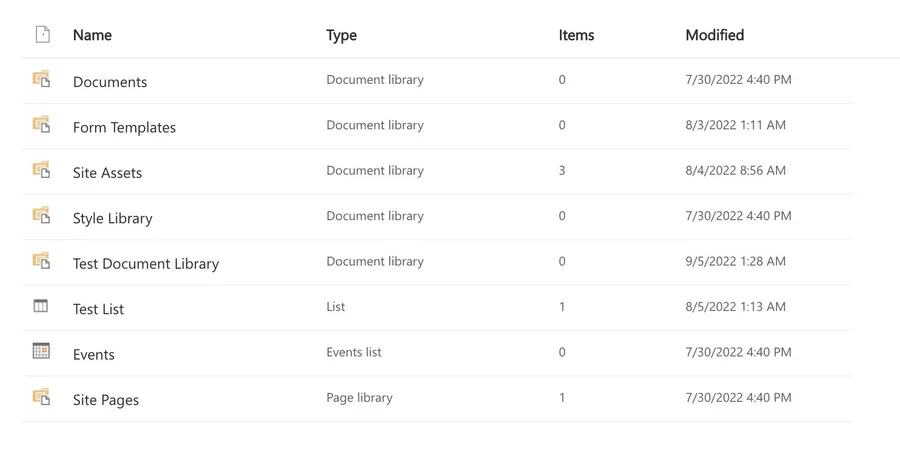Viewport: 900px width, 473px height.
Task: Click the Documents library icon
Action: pyautogui.click(x=41, y=79)
